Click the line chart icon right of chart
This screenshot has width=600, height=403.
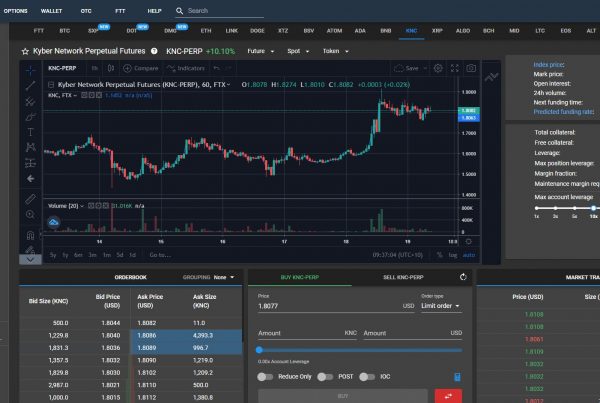491,77
